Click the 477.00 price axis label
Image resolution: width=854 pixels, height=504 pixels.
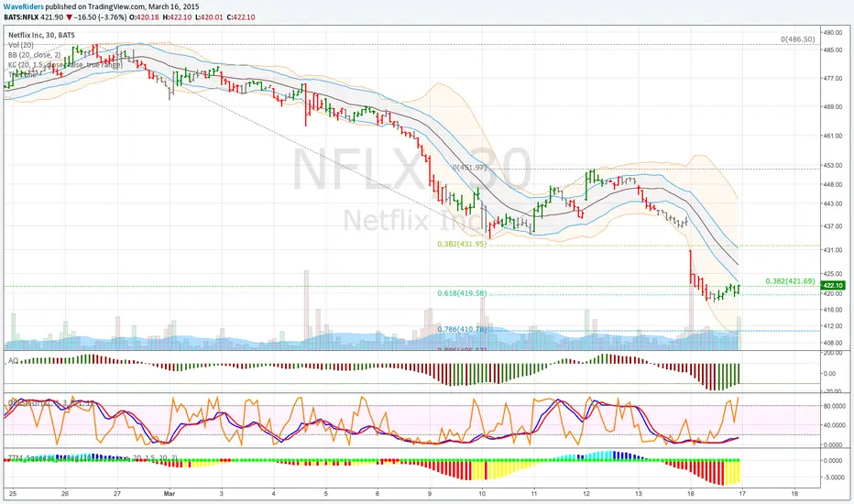[833, 79]
